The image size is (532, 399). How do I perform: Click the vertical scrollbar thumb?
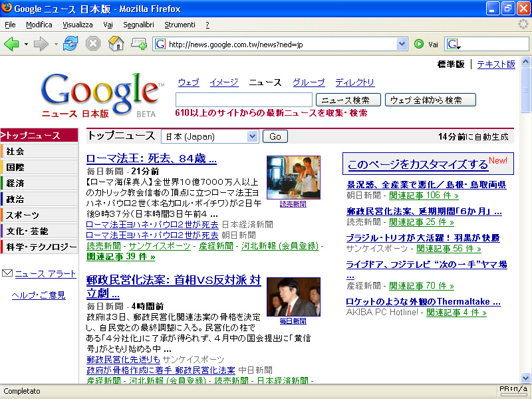(525, 90)
